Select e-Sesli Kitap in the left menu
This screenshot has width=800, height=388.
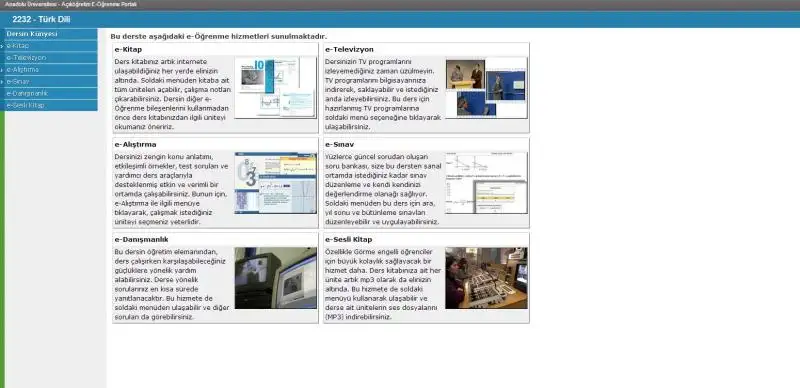coord(51,105)
